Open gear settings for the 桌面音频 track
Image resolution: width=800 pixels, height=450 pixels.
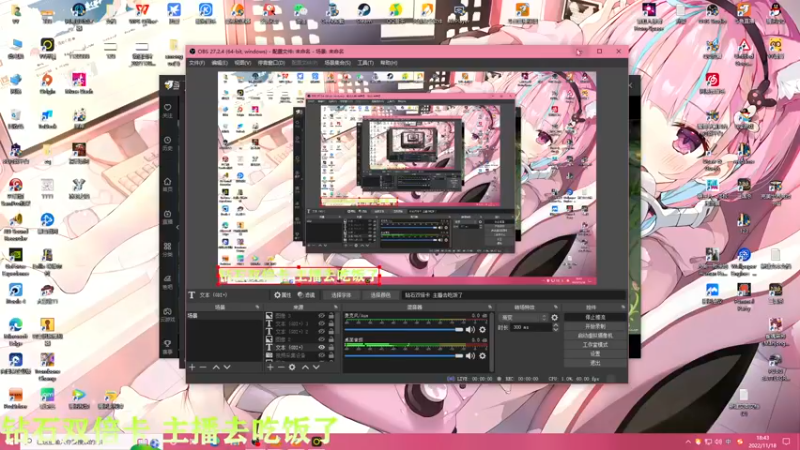[x=482, y=356]
